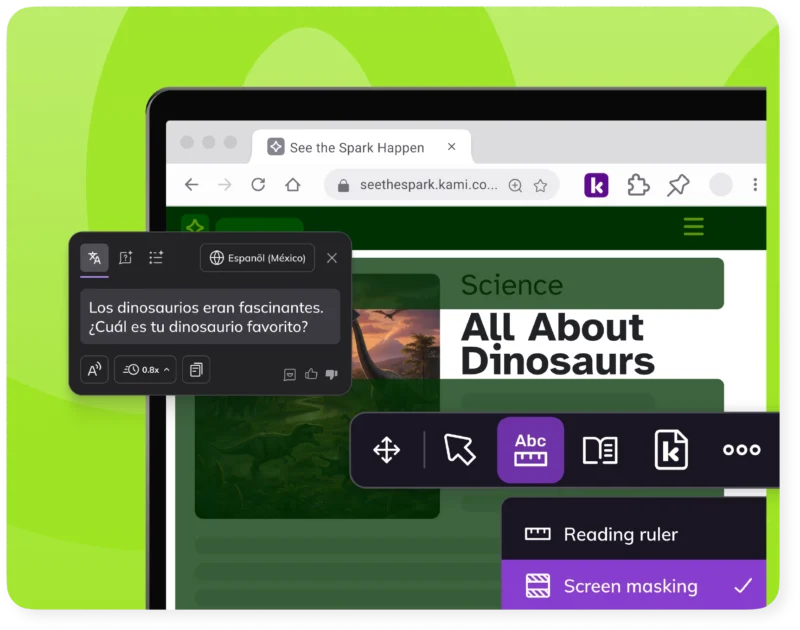
Task: Open the green hamburger menu on page
Action: click(694, 226)
